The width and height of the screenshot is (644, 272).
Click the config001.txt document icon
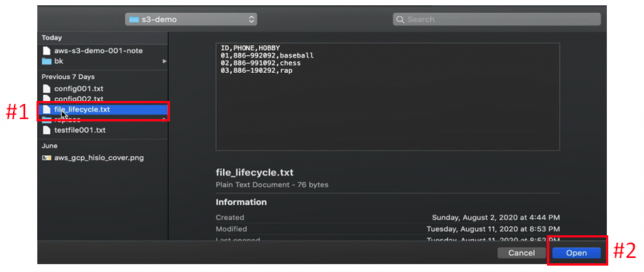tap(47, 88)
